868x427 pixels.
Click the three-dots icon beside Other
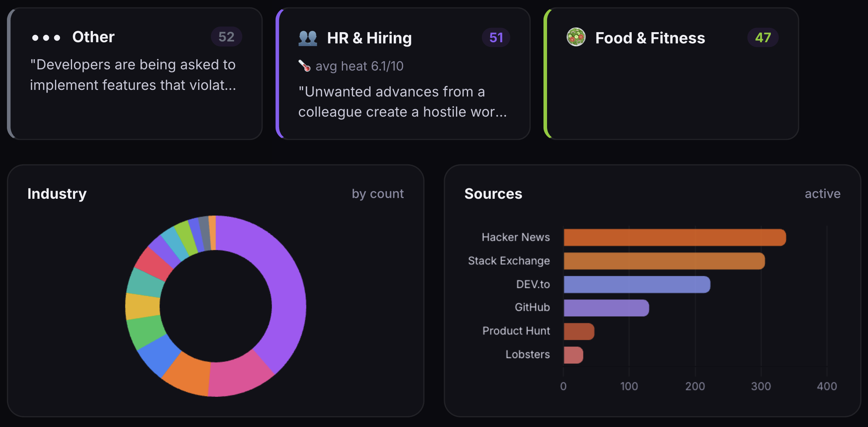[x=46, y=38]
